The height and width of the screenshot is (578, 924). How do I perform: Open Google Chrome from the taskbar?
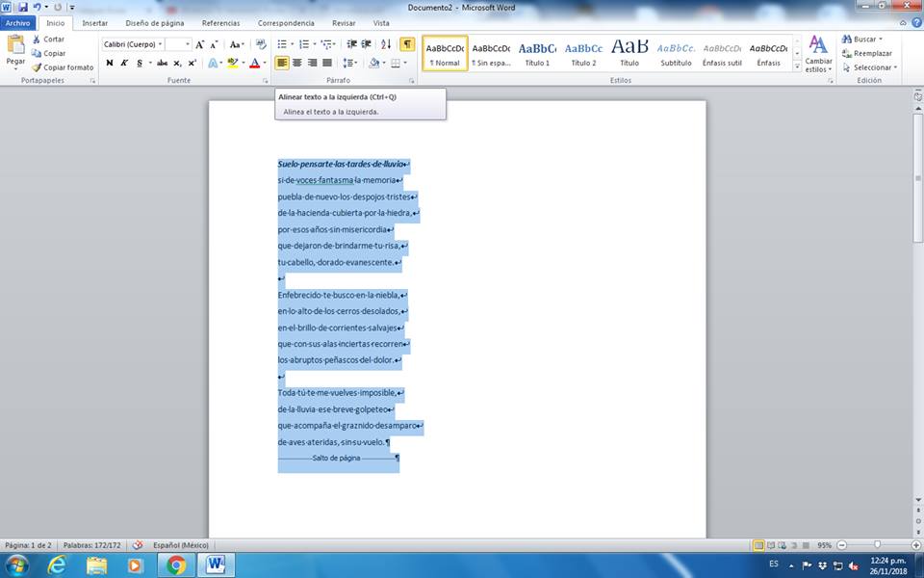(x=176, y=565)
